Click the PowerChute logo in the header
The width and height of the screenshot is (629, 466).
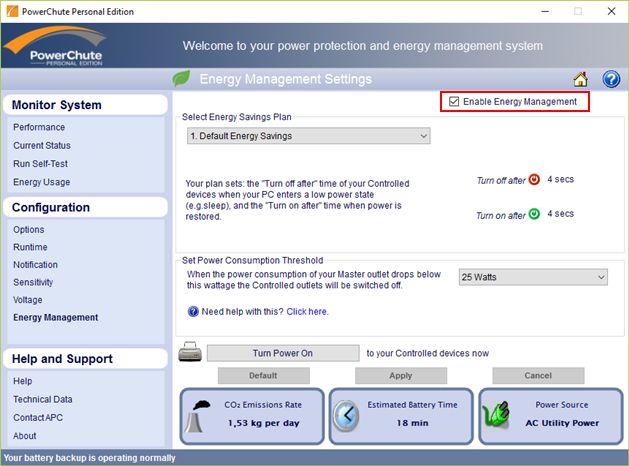(x=55, y=46)
